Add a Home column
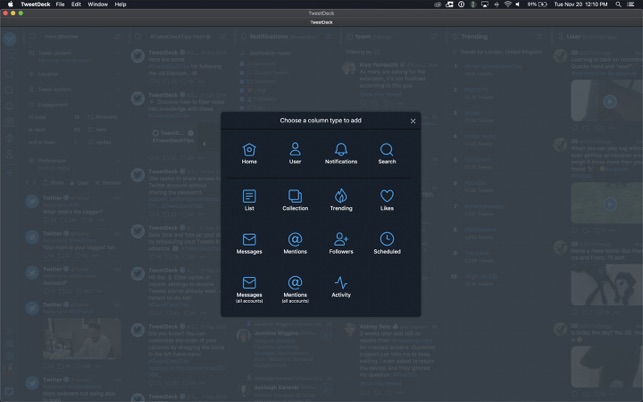 click(x=249, y=153)
